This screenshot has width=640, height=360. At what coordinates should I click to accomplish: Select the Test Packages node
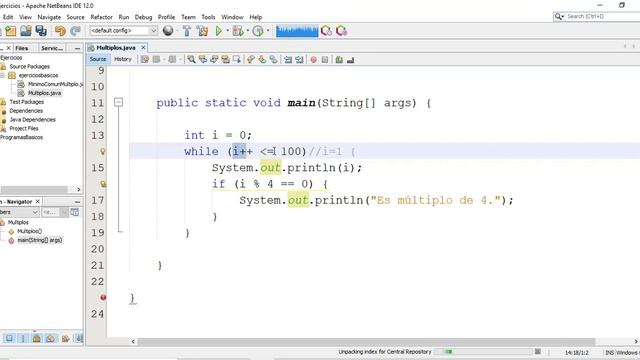27,102
